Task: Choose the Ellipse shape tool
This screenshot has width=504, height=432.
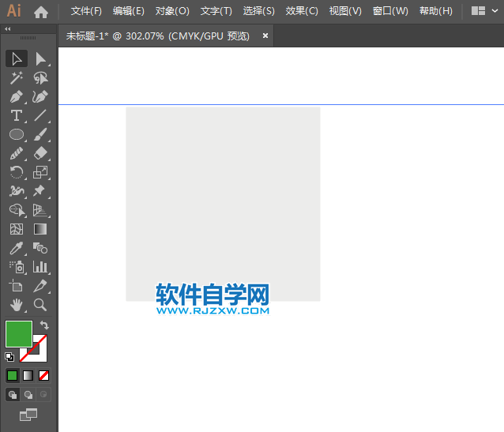Action: 16,134
